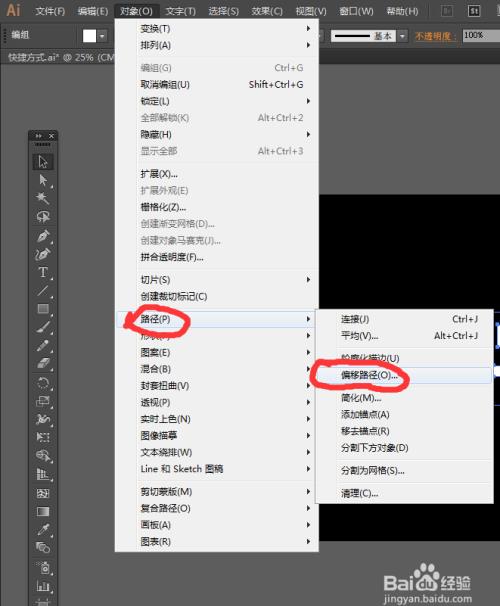This screenshot has width=500, height=606.
Task: Click the Adobe Stock (St) icon
Action: click(x=474, y=11)
